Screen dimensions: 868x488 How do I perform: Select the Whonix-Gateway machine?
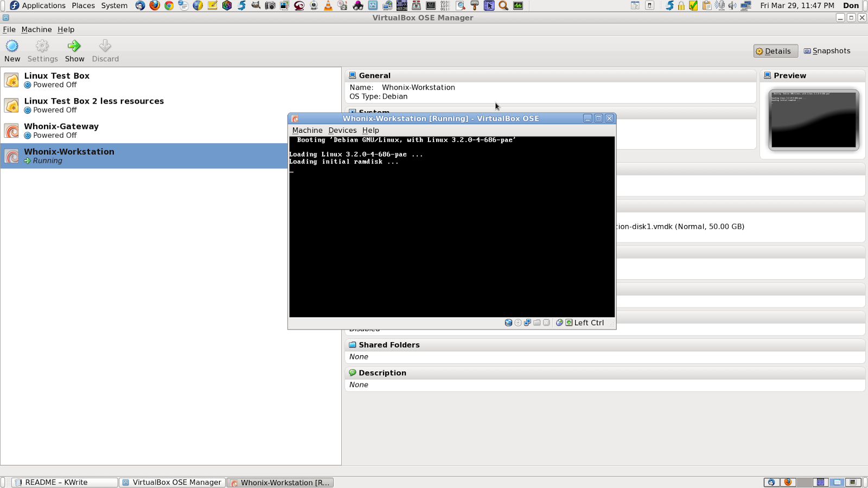[171, 130]
